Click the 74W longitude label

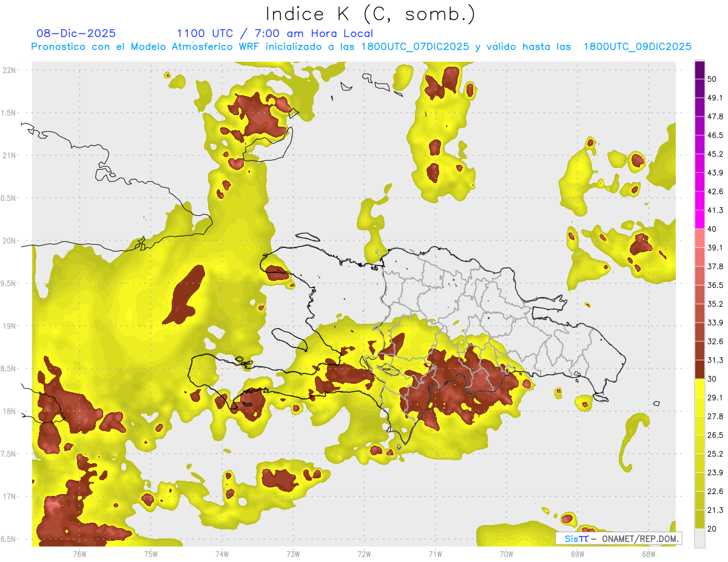pos(221,554)
